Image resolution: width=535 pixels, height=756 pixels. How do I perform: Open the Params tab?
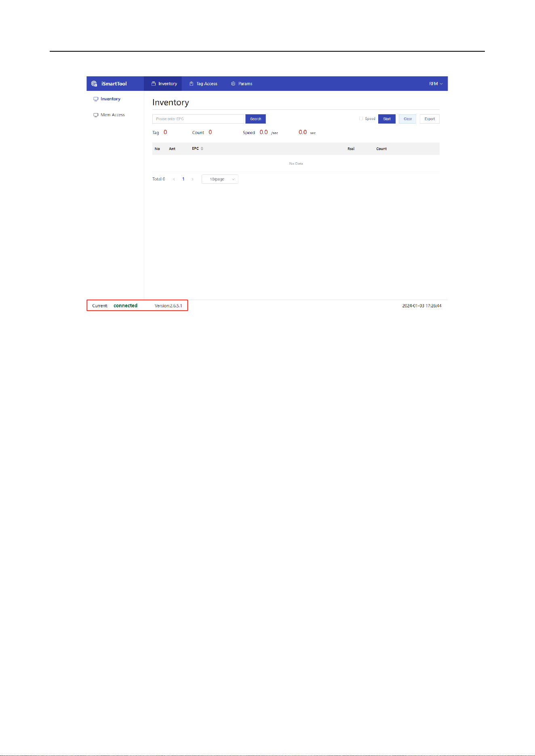tap(242, 84)
